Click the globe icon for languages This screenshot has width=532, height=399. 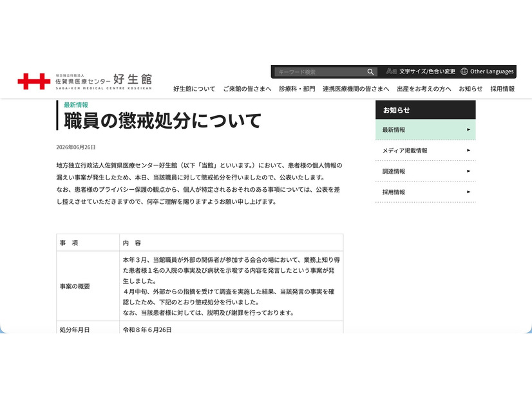pyautogui.click(x=464, y=71)
